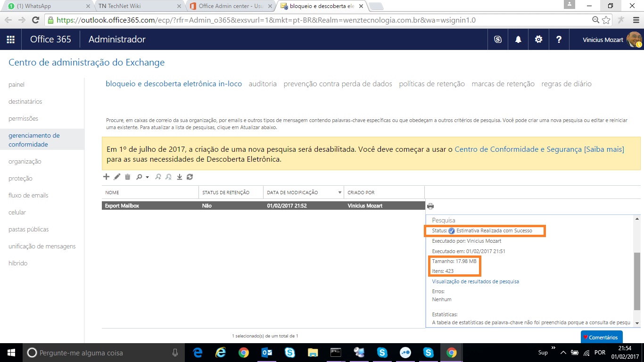Sort by Data de Modificação column arrow
644x362 pixels.
340,193
